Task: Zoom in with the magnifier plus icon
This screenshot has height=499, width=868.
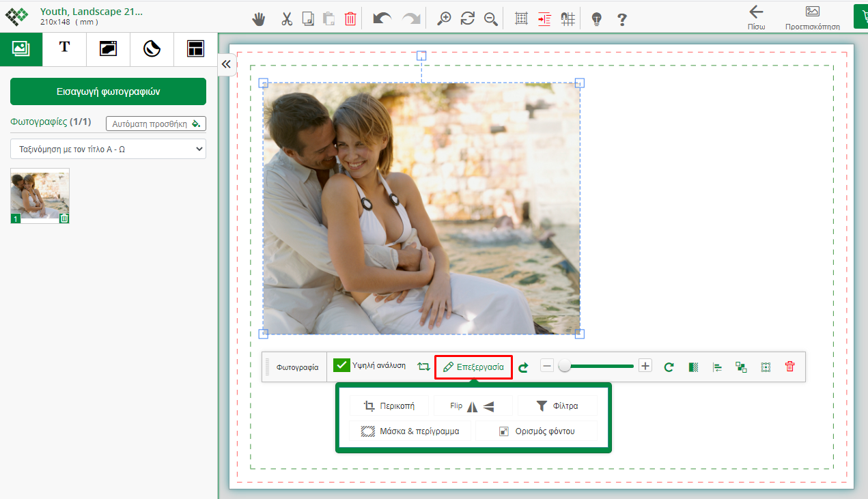Action: click(x=445, y=19)
